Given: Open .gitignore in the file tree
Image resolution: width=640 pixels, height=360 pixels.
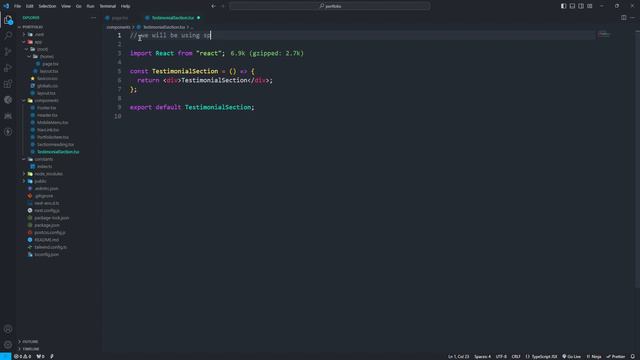Looking at the screenshot, I should pos(44,196).
